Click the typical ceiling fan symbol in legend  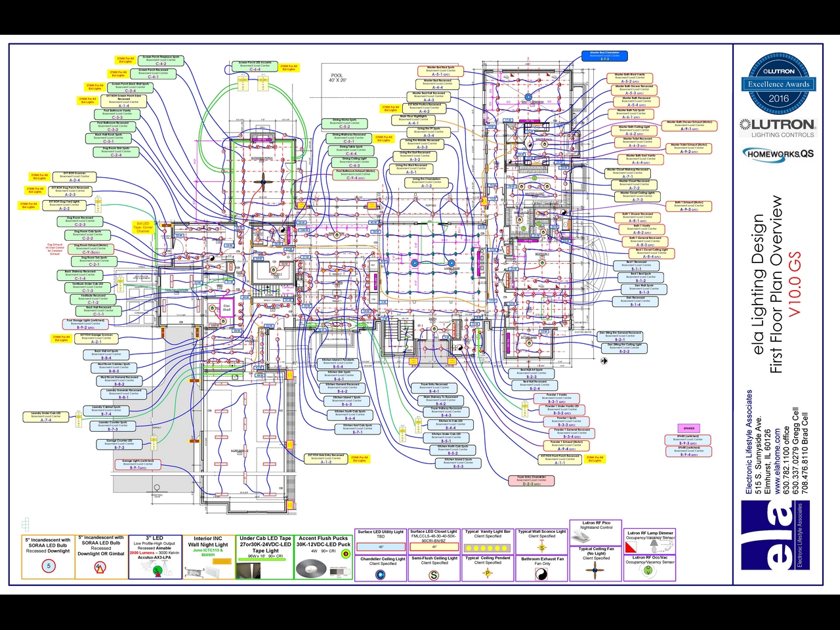click(x=596, y=570)
